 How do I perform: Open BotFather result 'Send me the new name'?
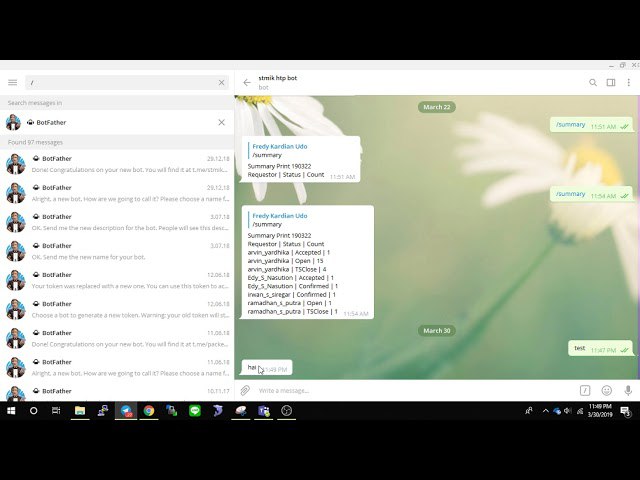pos(117,251)
